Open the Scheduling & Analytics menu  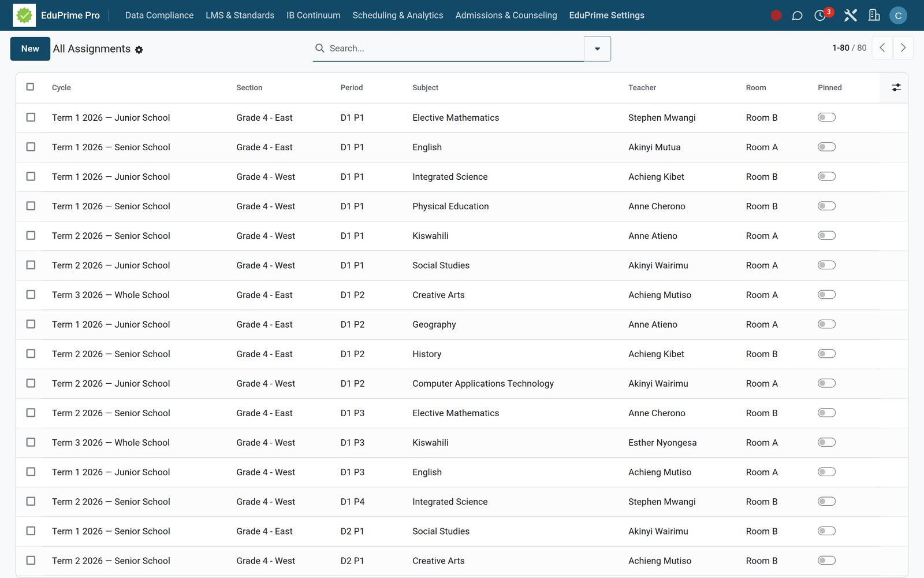coord(398,16)
